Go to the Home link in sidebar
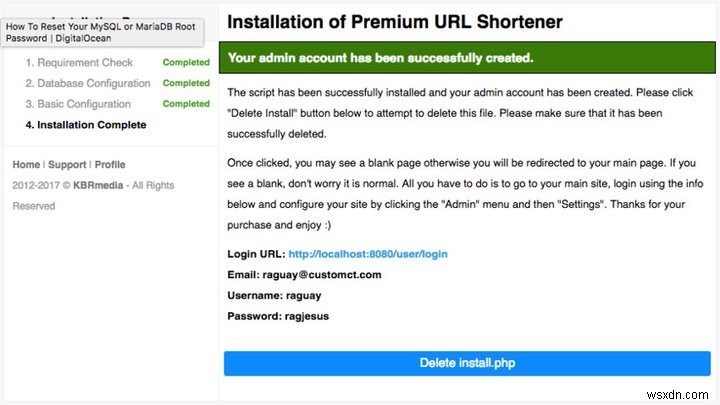 point(26,165)
